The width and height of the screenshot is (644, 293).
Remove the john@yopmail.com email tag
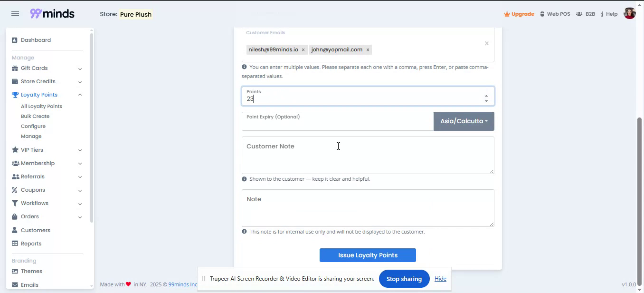pyautogui.click(x=368, y=50)
